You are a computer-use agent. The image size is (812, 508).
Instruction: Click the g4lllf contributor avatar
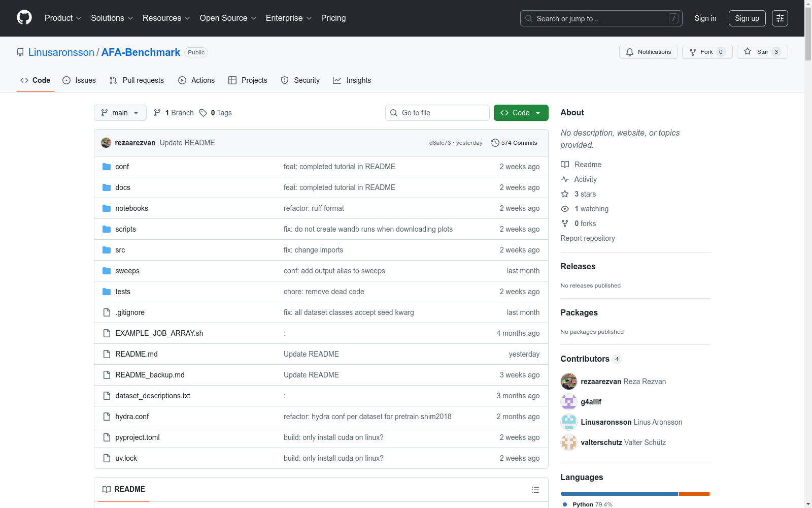(x=569, y=402)
